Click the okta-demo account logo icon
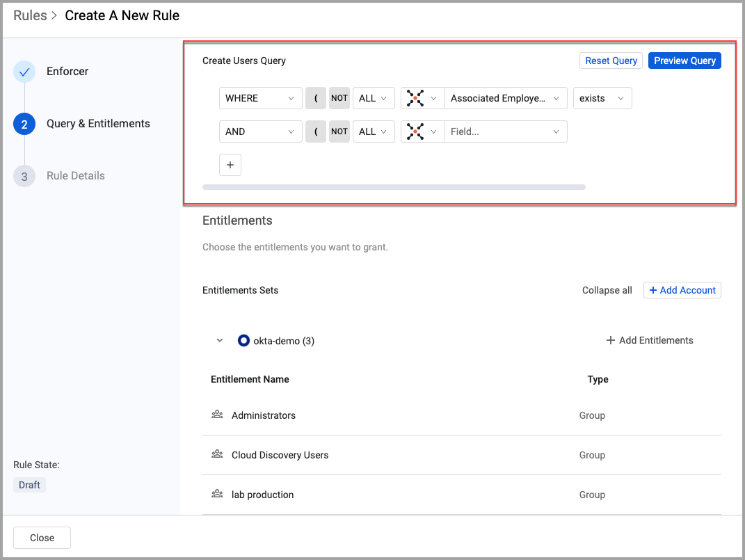The image size is (745, 560). (243, 341)
